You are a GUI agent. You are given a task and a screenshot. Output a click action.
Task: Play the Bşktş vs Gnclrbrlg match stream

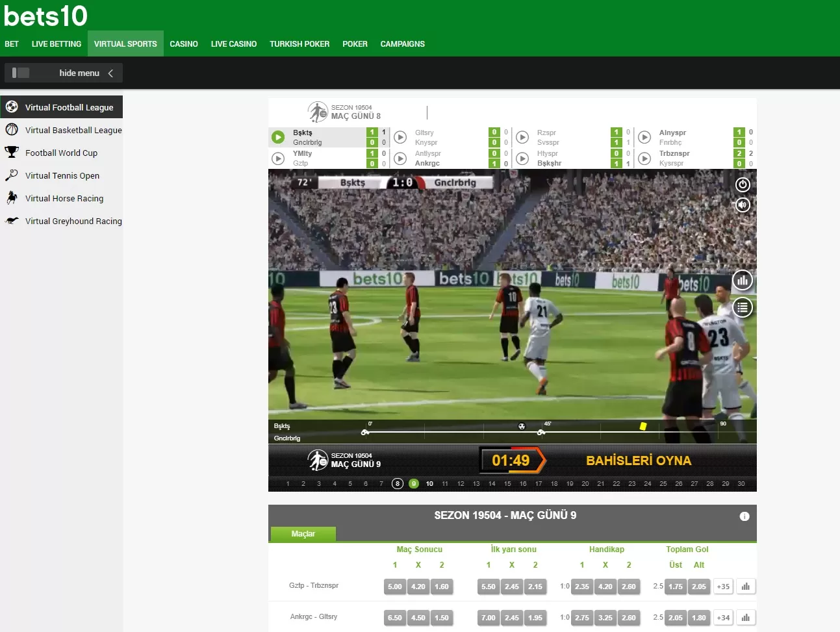tap(278, 137)
